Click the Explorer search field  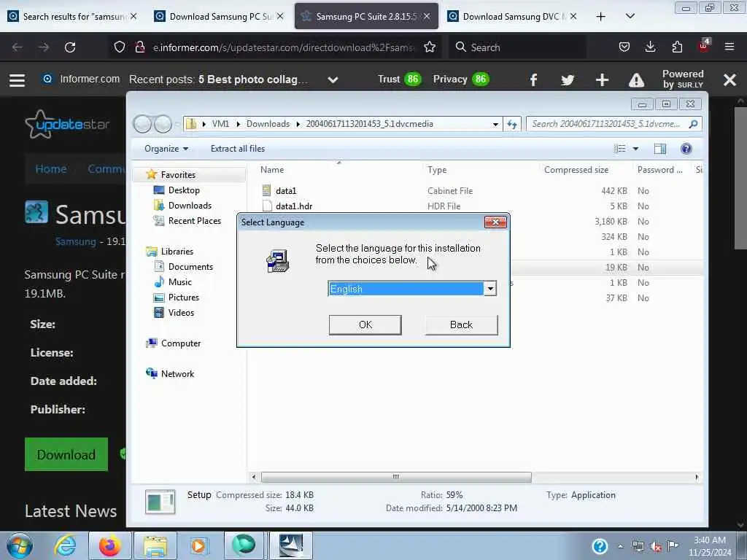[x=614, y=124]
